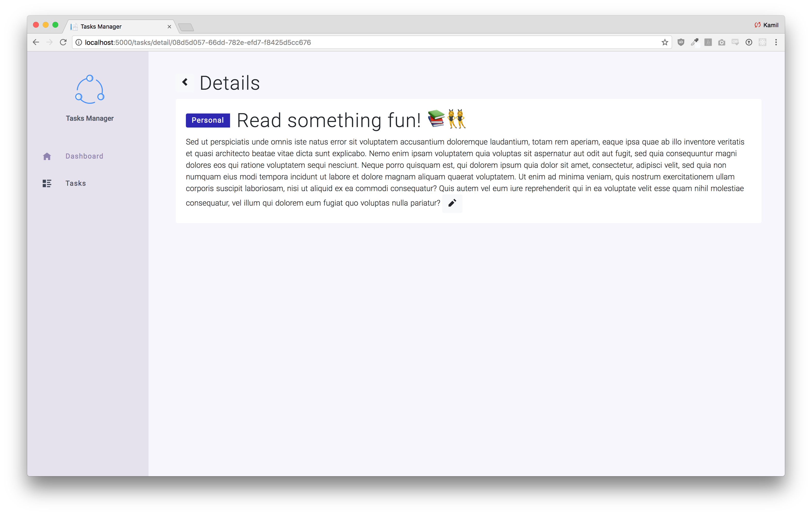Open the Chrome three-dot menu
This screenshot has width=812, height=515.
pyautogui.click(x=776, y=42)
